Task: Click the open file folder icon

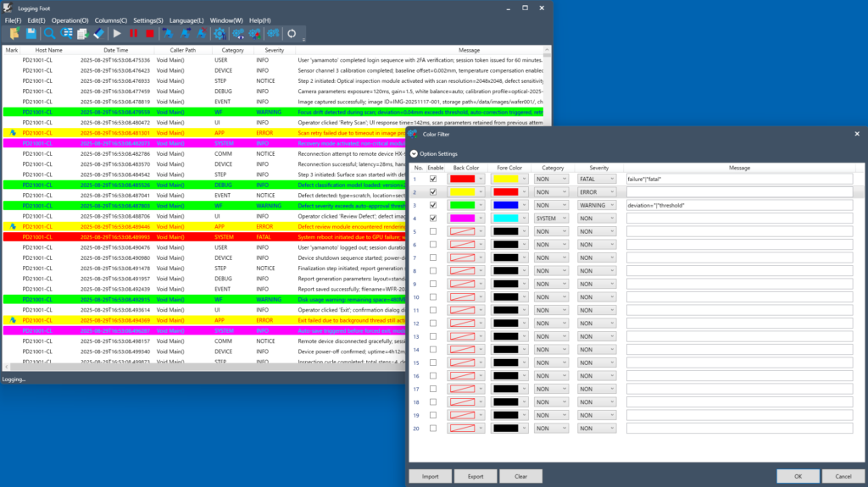Action: click(x=14, y=33)
